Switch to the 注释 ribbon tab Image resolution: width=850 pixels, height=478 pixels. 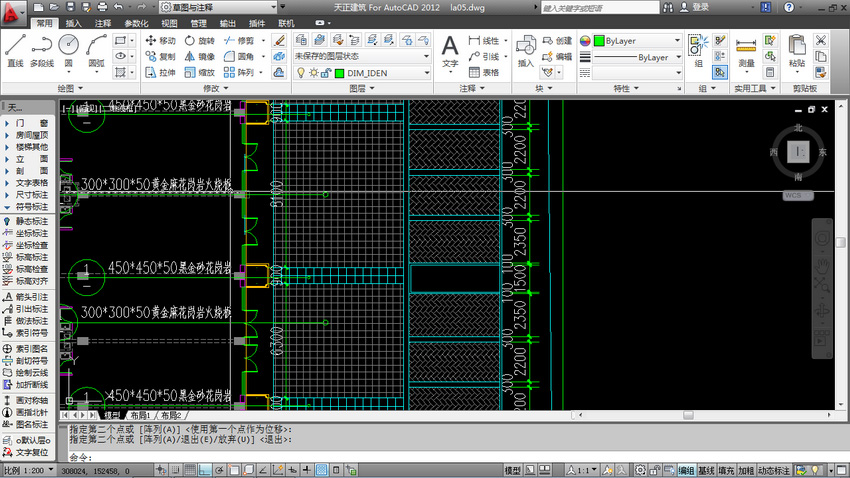[x=102, y=23]
